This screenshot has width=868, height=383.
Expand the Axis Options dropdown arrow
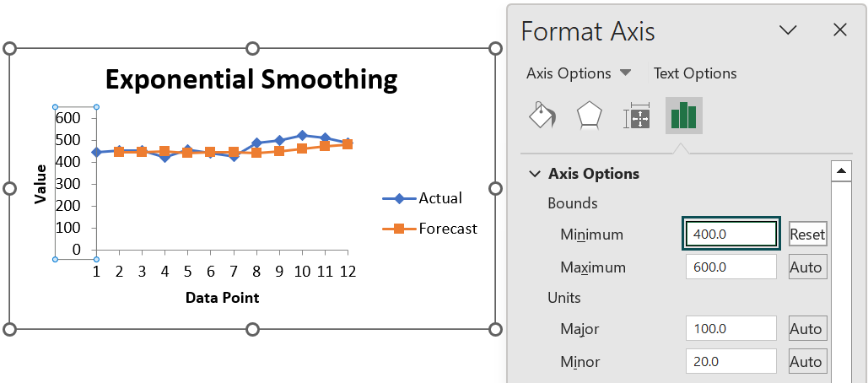click(626, 73)
